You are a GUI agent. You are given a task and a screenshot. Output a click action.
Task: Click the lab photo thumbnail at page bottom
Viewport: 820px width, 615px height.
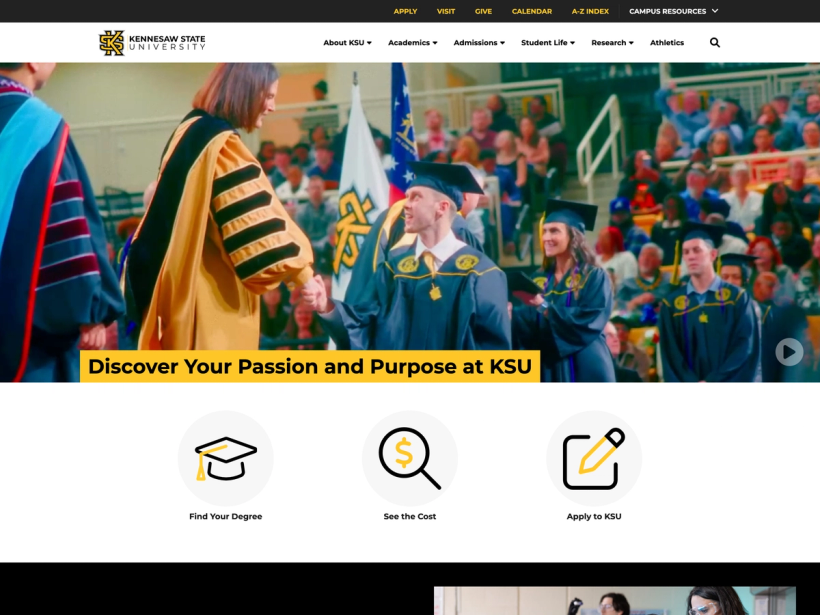(x=614, y=600)
